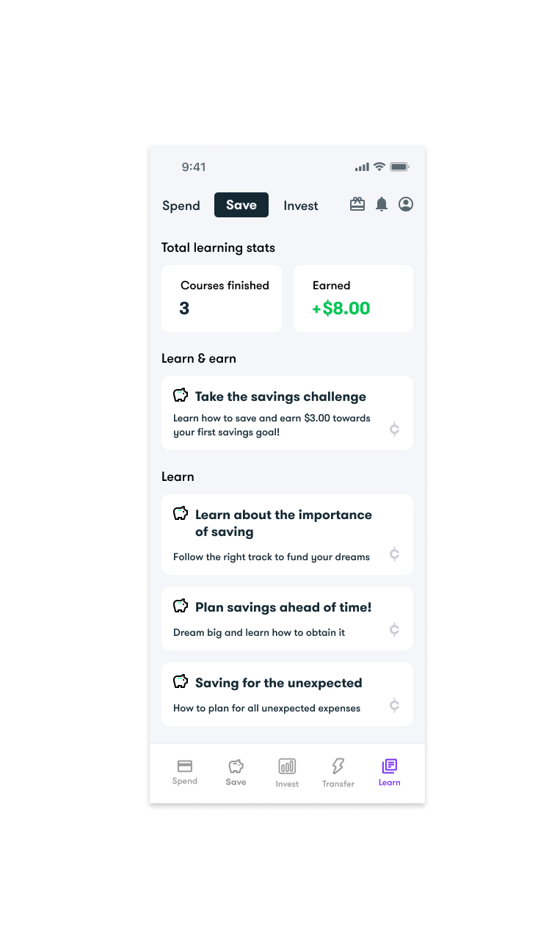Click coin icon on Plan savings card
Screen dimensions: 560x931
394,629
